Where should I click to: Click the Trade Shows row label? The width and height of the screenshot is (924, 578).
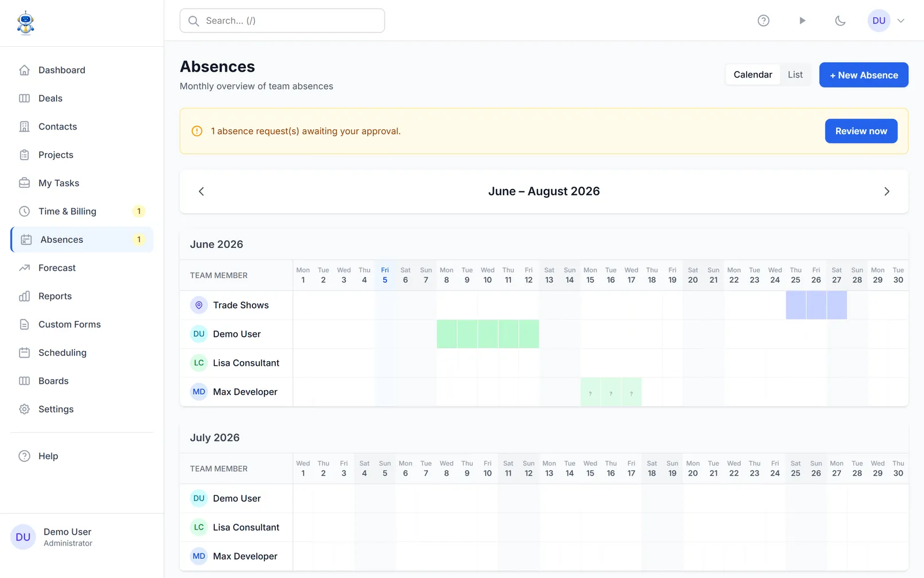pos(241,305)
